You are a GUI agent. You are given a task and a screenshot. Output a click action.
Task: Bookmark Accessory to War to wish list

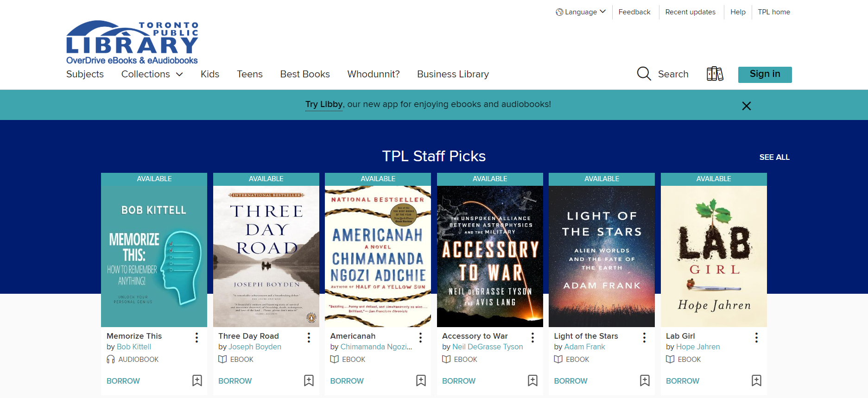coord(532,380)
